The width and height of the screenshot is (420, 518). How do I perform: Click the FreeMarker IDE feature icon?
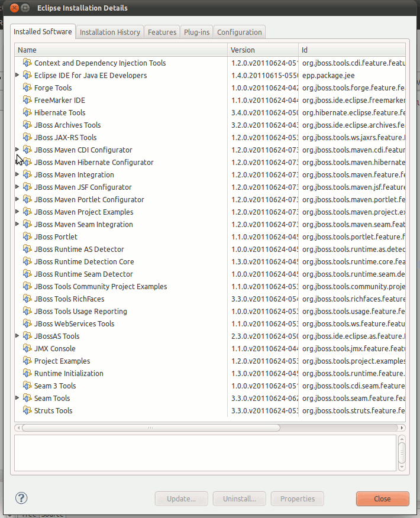27,100
